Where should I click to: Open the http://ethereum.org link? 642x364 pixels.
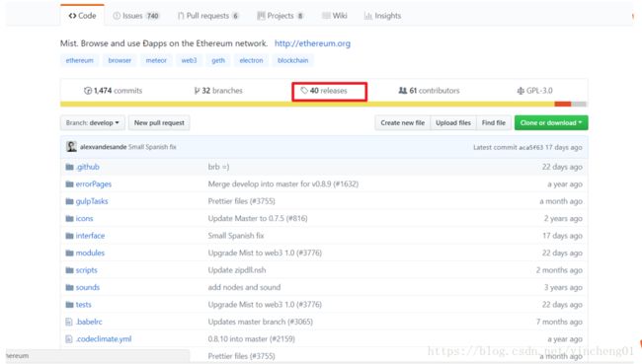click(x=312, y=43)
